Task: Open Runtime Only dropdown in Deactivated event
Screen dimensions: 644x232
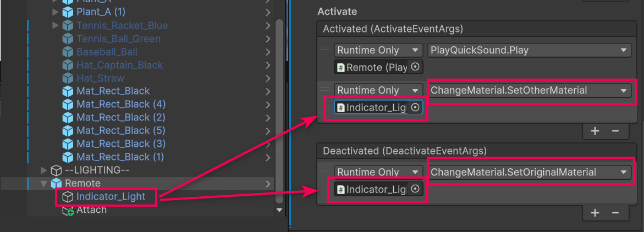Action: 378,172
